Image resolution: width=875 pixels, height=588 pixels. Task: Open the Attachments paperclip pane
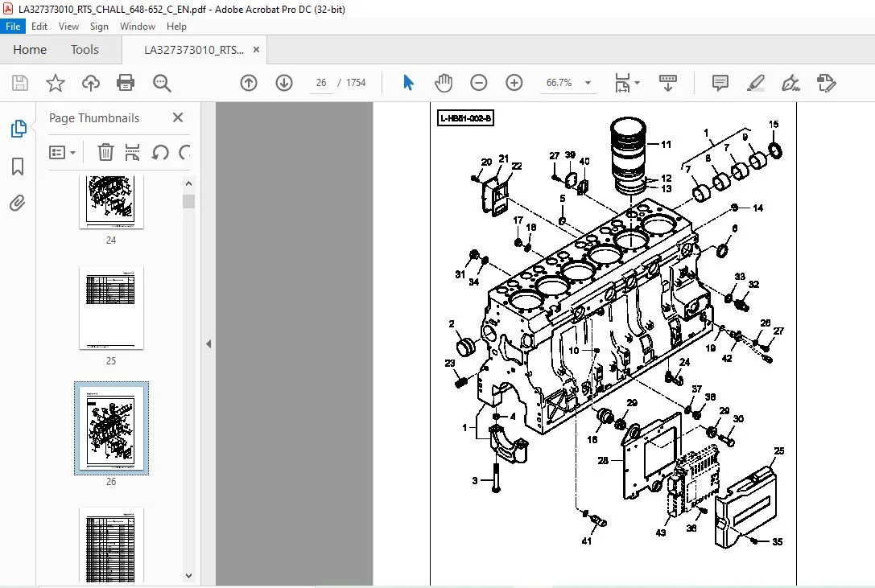click(18, 203)
